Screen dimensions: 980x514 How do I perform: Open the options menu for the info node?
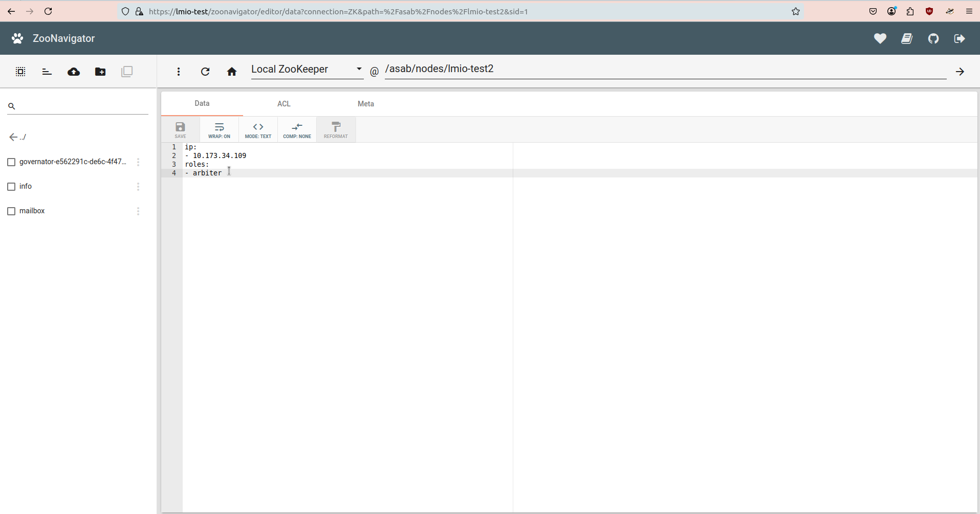coord(138,187)
